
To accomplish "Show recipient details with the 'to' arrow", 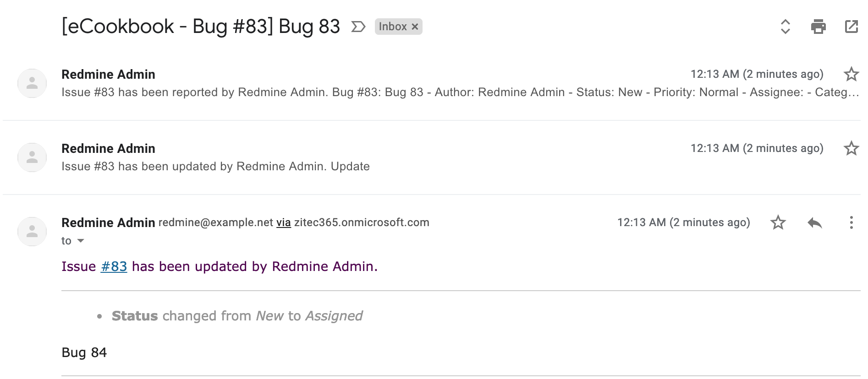I will (x=81, y=241).
